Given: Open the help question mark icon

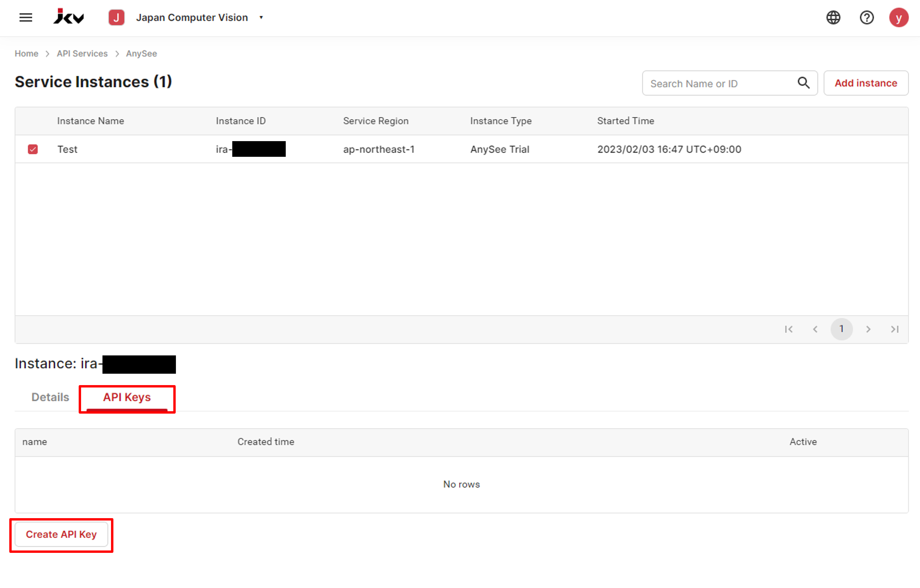Looking at the screenshot, I should coord(867,18).
